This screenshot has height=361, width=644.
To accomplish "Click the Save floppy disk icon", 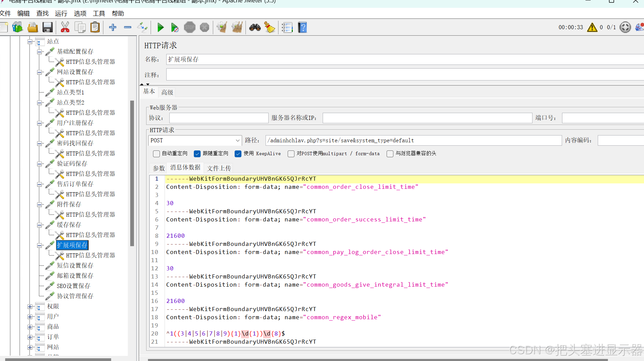I will (48, 27).
